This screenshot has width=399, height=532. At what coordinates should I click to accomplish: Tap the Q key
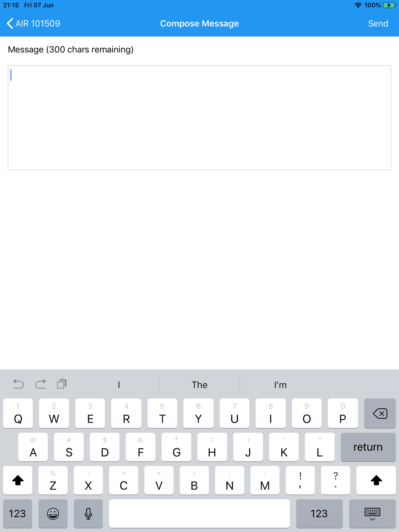[x=18, y=413]
